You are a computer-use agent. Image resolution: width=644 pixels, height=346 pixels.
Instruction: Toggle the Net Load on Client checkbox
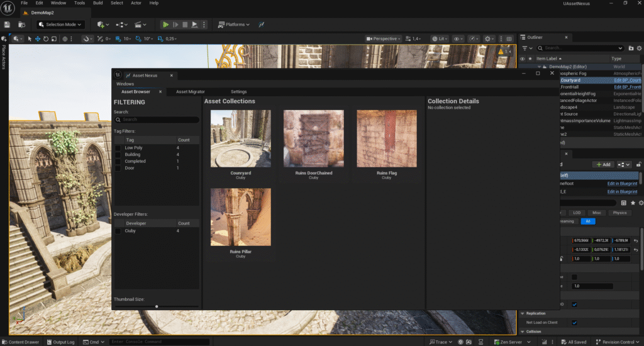point(574,323)
